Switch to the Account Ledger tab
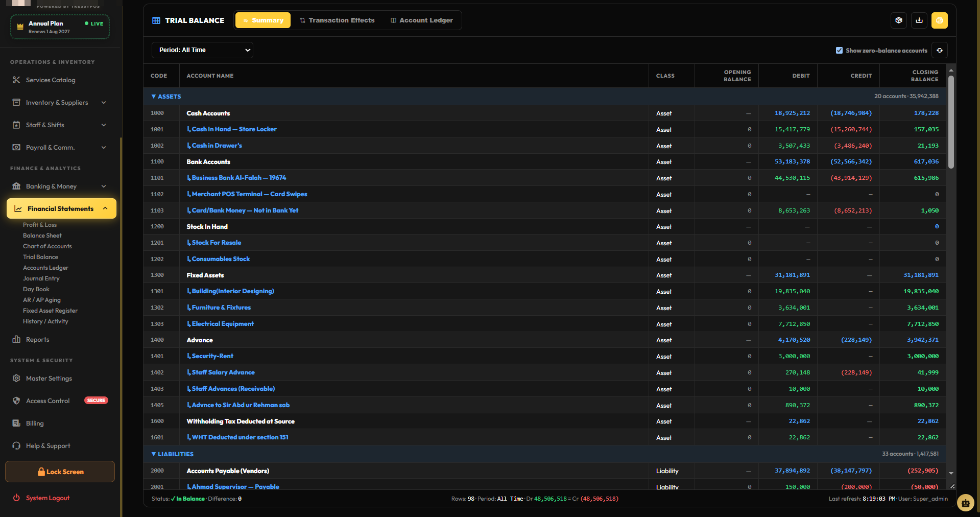980x517 pixels. pyautogui.click(x=422, y=20)
